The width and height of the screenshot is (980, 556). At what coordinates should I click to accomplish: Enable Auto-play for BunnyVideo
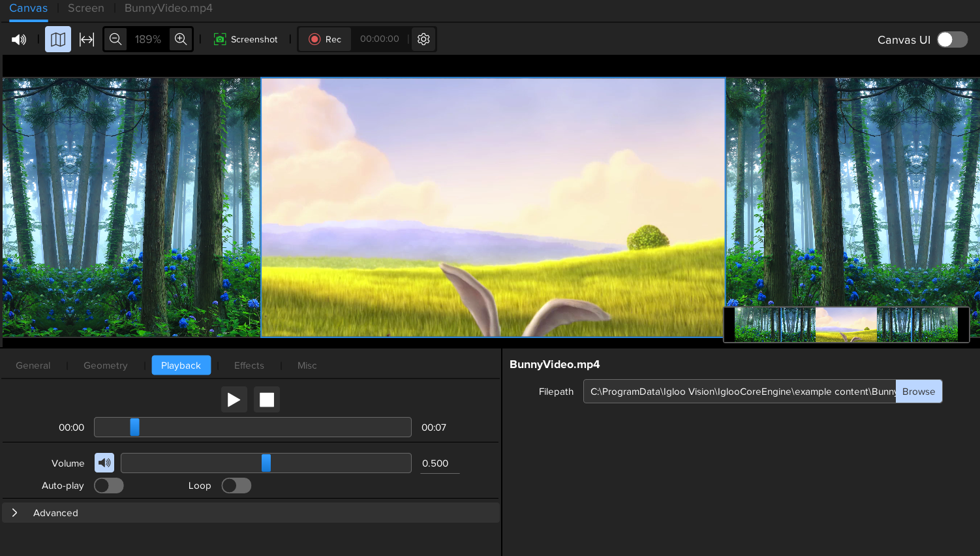tap(108, 486)
